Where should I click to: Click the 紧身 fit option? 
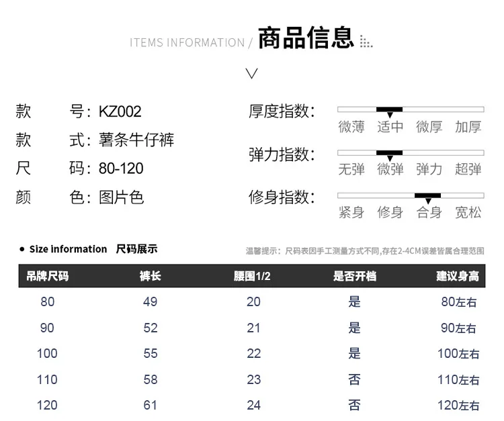(351, 212)
